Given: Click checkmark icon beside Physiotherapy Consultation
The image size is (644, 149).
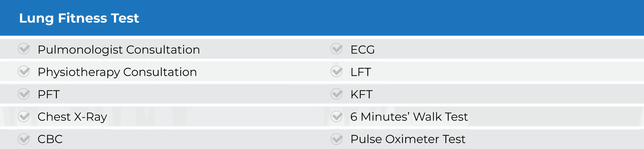Looking at the screenshot, I should (24, 71).
